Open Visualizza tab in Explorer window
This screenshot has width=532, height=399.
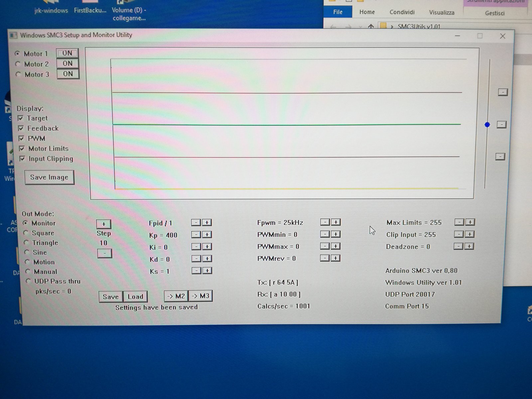pyautogui.click(x=442, y=12)
